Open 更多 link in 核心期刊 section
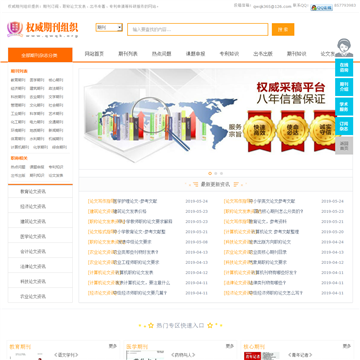Screen dimensions: 360x360 click(x=347, y=346)
